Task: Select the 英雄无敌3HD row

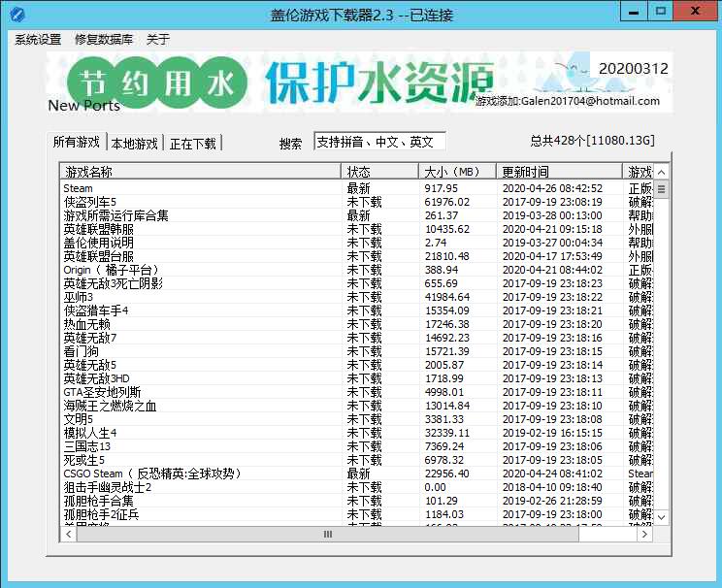Action: click(357, 378)
